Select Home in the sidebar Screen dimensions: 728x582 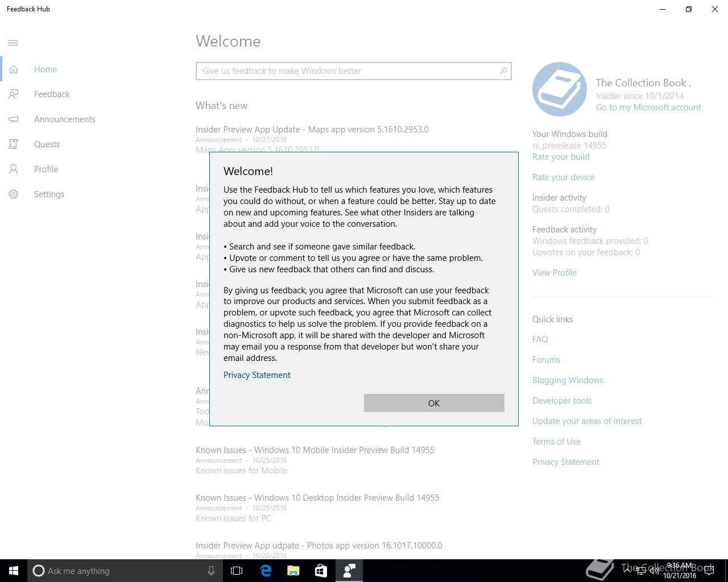(x=45, y=69)
